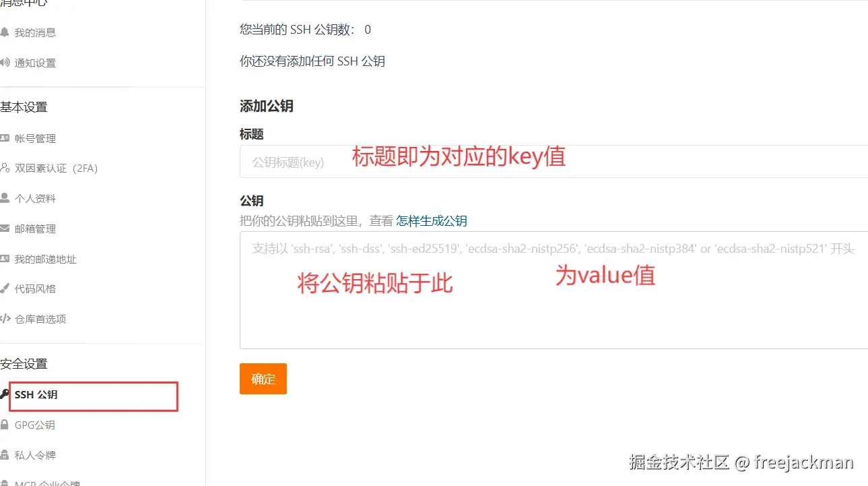Open 通知设置 notification settings
The width and height of the screenshot is (868, 486).
tap(34, 63)
